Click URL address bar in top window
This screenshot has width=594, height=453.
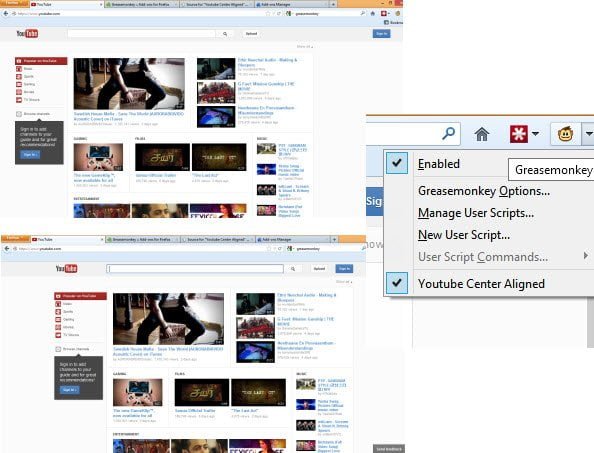coord(138,14)
